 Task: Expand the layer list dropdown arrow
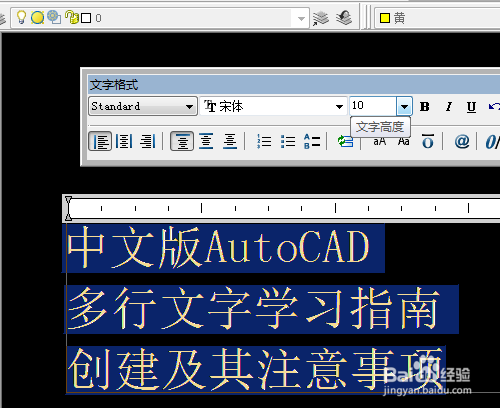[x=301, y=18]
